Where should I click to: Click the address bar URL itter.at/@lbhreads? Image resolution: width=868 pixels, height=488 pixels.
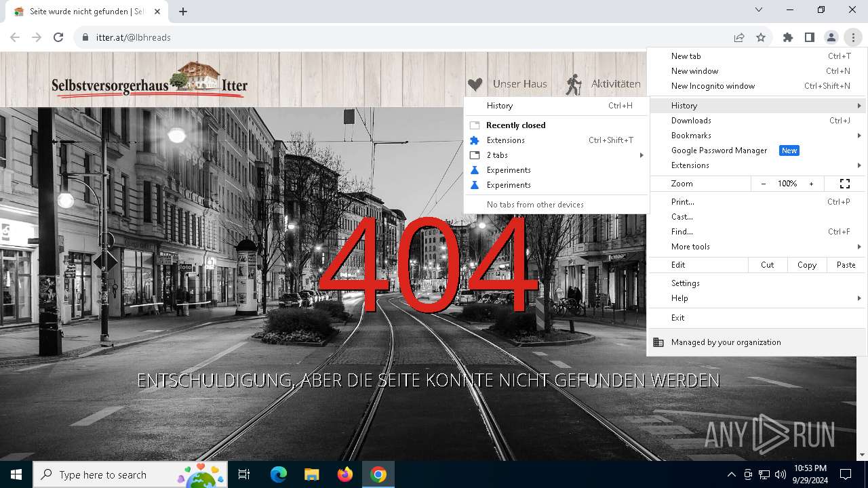(x=134, y=37)
